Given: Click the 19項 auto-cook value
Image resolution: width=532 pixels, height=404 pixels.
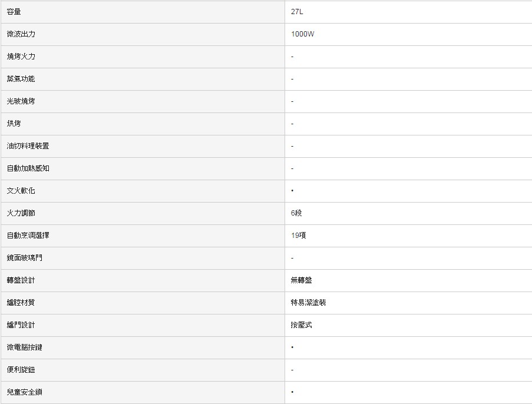Looking at the screenshot, I should click(298, 236).
